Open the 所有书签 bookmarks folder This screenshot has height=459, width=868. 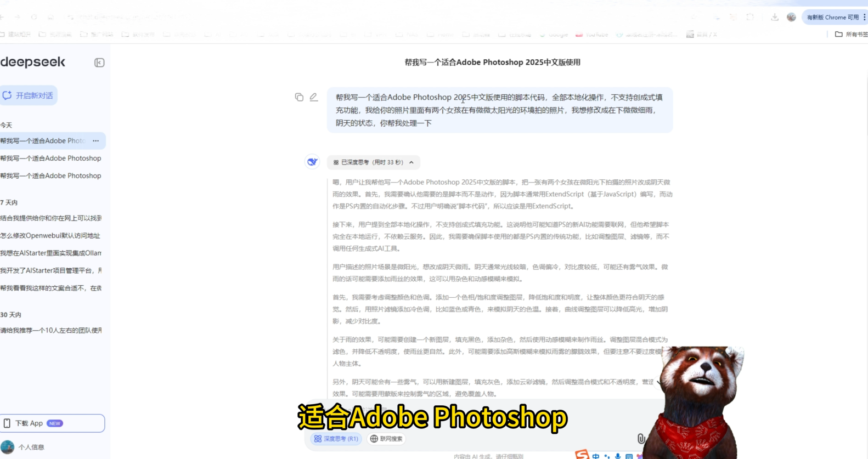851,34
